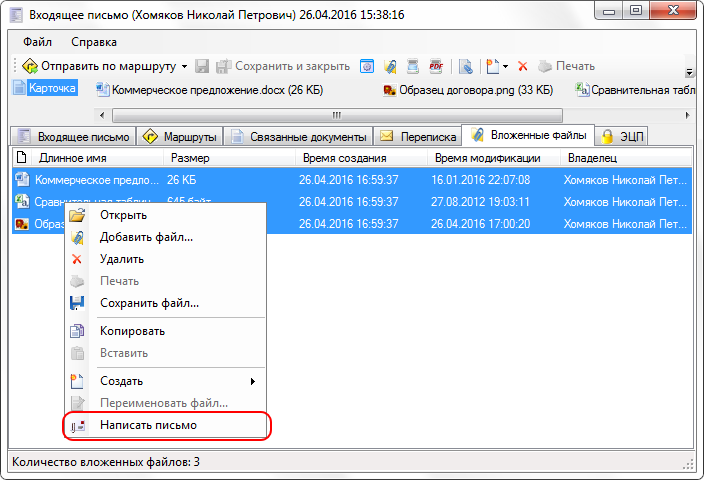The height and width of the screenshot is (480, 704).
Task: Sort by the Время модификации column header
Action: [494, 158]
